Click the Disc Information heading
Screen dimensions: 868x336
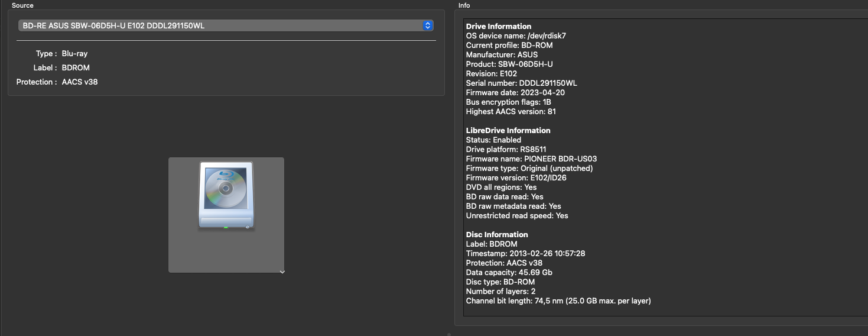tap(496, 235)
